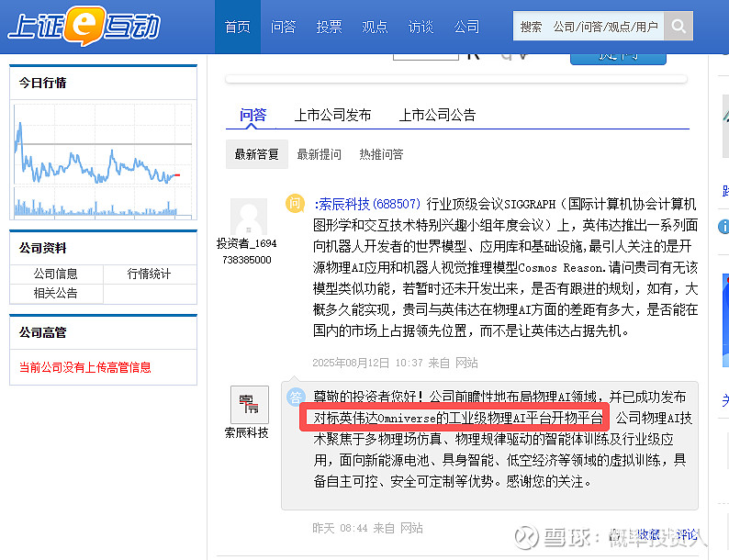Click the 公司高管 panel heading
This screenshot has height=560, width=729.
coord(43,332)
